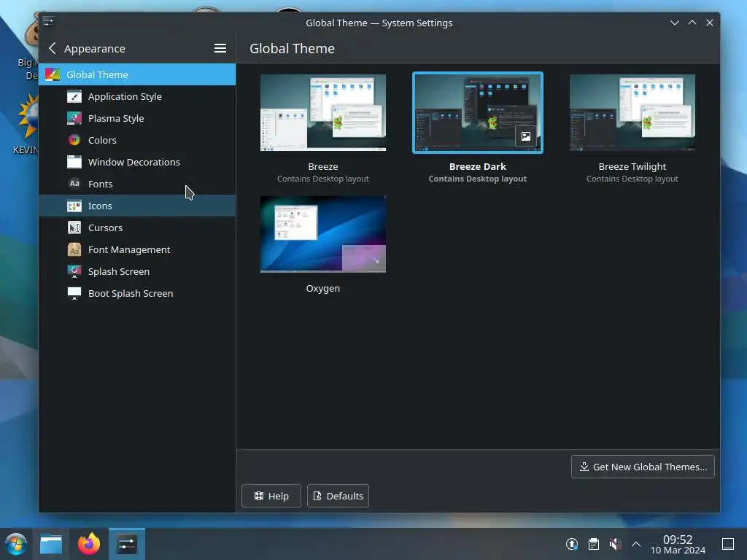Open the Font Management page
Image resolution: width=747 pixels, height=560 pixels.
(137, 249)
